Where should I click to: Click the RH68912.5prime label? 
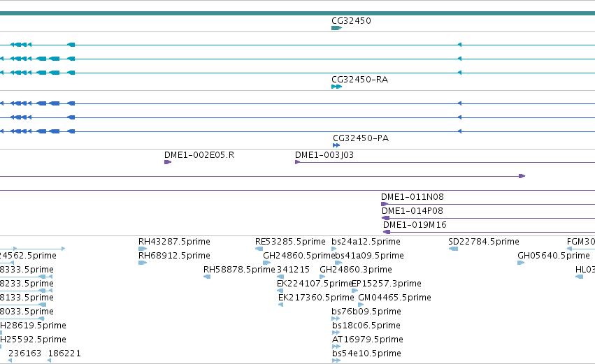pyautogui.click(x=174, y=256)
